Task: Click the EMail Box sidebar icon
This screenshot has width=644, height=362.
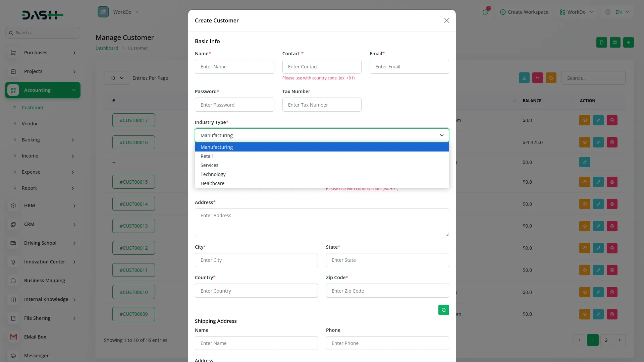Action: tap(13, 337)
